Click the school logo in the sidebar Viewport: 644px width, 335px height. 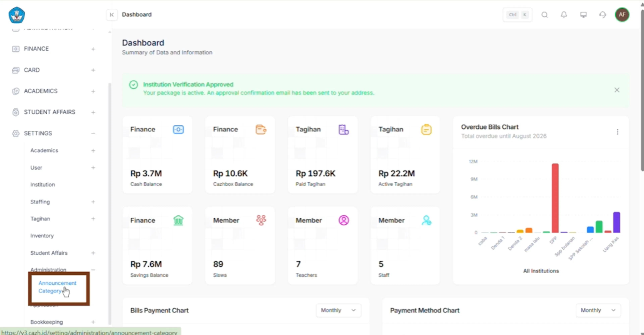coord(17,15)
